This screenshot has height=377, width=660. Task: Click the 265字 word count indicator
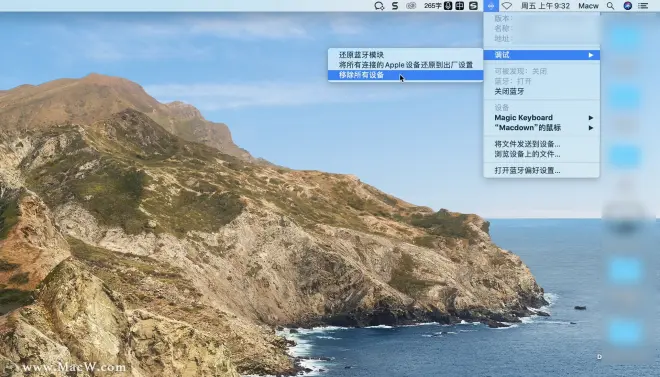[433, 6]
